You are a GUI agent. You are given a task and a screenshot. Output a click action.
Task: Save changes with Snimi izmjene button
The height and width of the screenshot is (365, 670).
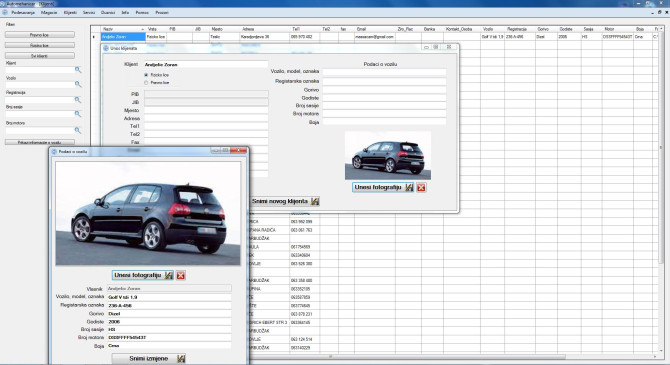click(149, 359)
